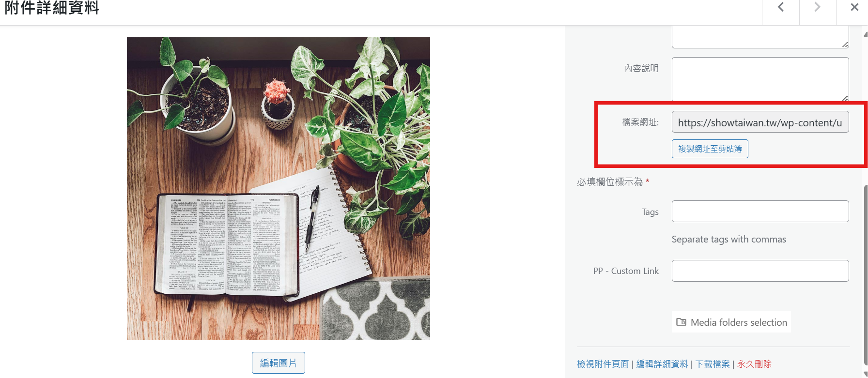Go to next attachment with right chevron
Screen dimensions: 868x378
tap(818, 7)
